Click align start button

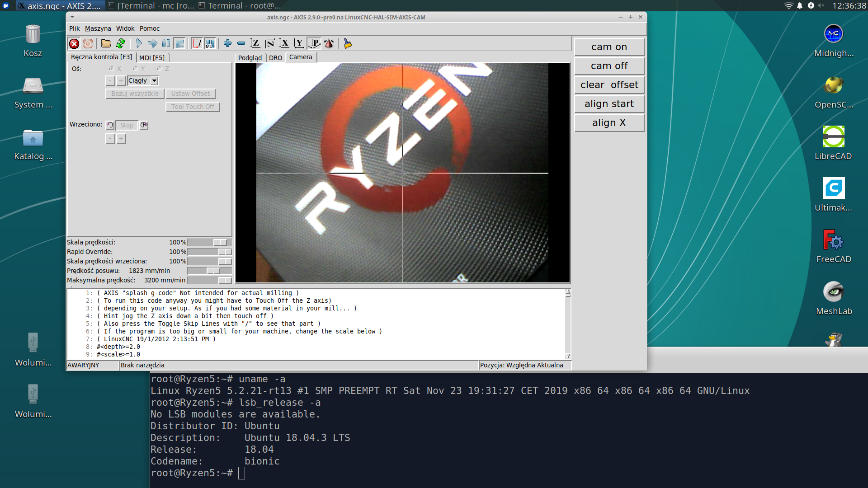click(x=609, y=104)
